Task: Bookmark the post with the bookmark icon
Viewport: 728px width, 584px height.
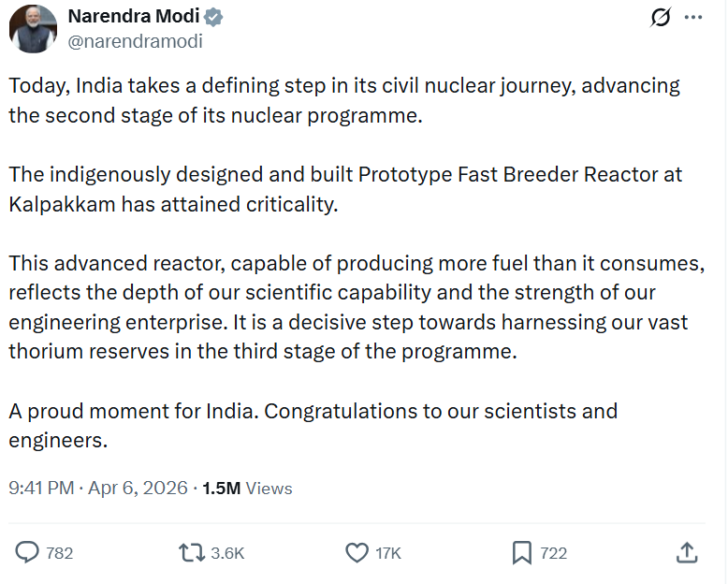Action: pyautogui.click(x=522, y=553)
